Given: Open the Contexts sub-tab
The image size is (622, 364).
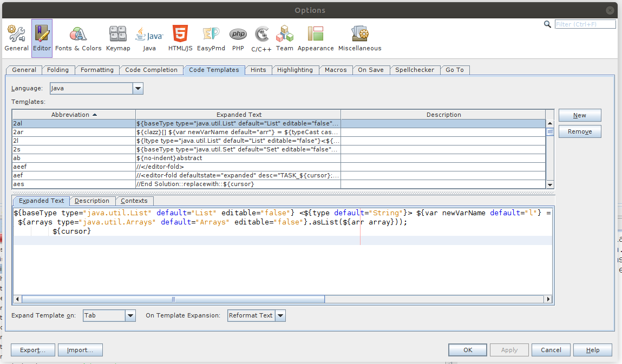Looking at the screenshot, I should 134,201.
